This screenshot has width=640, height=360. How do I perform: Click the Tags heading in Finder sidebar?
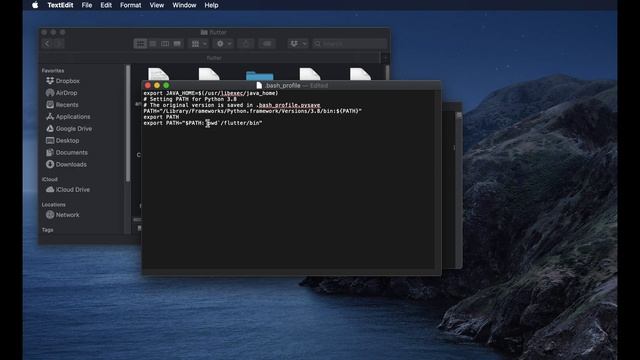tap(47, 230)
